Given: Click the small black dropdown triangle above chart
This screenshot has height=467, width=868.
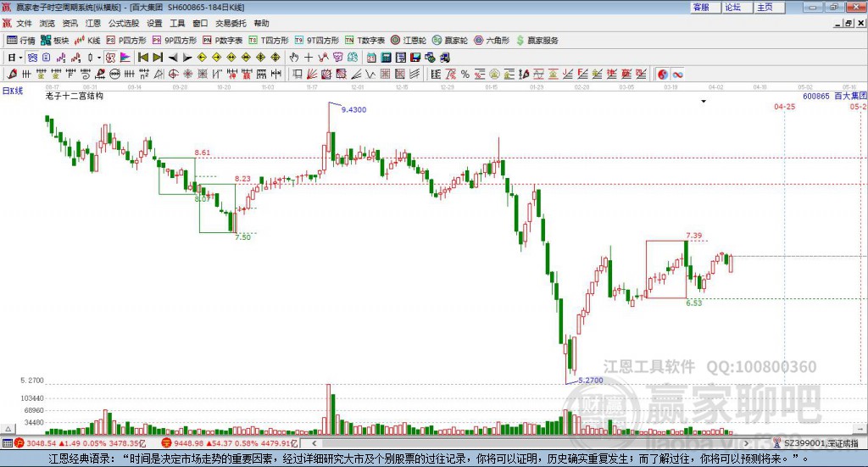Looking at the screenshot, I should click(704, 101).
